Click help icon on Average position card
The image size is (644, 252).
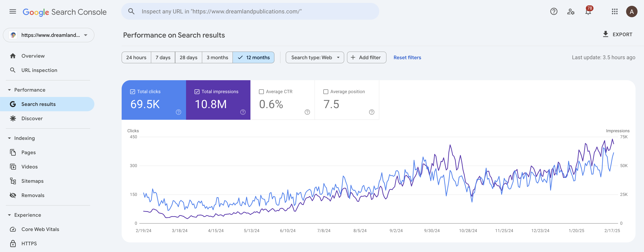pyautogui.click(x=371, y=112)
